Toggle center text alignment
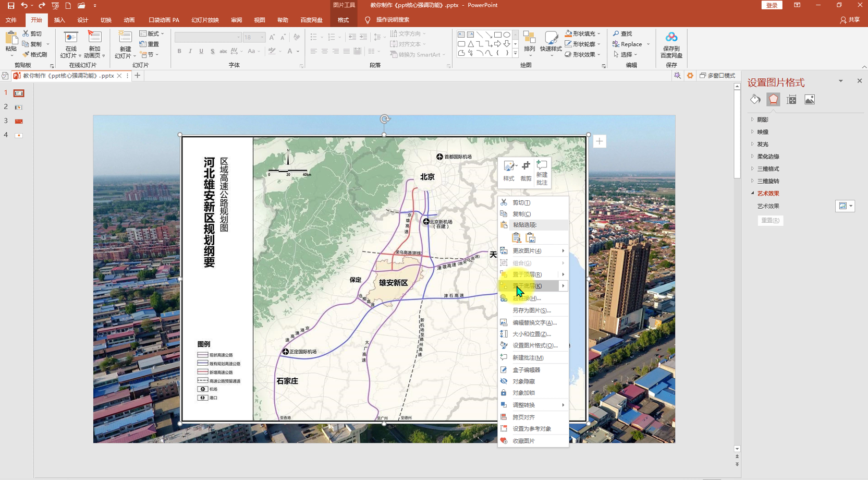Viewport: 868px width, 480px height. point(324,51)
